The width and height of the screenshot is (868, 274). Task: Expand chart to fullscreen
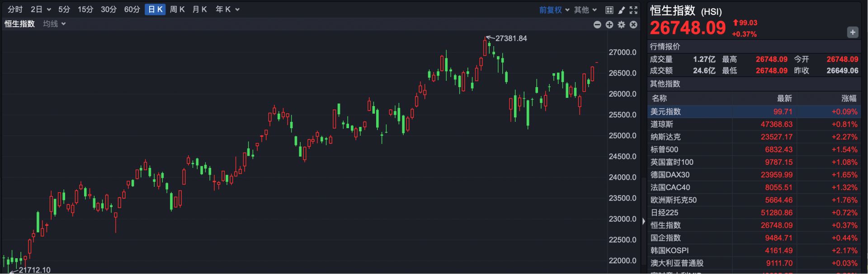point(634,10)
